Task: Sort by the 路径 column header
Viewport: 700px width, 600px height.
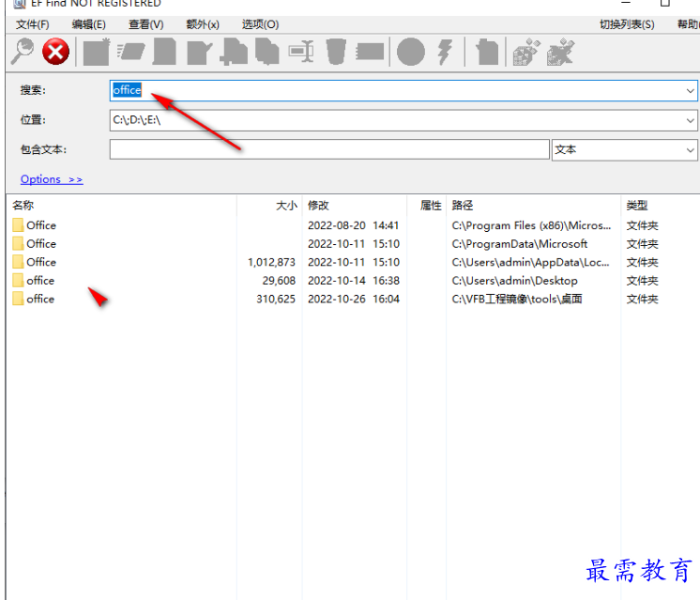Action: [534, 206]
